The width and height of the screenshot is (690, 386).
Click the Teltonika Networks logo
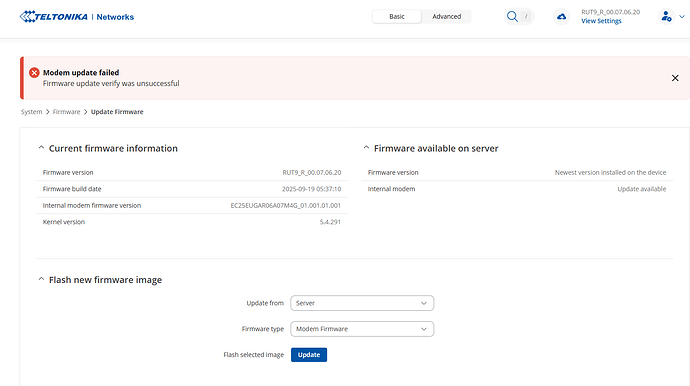(x=77, y=17)
